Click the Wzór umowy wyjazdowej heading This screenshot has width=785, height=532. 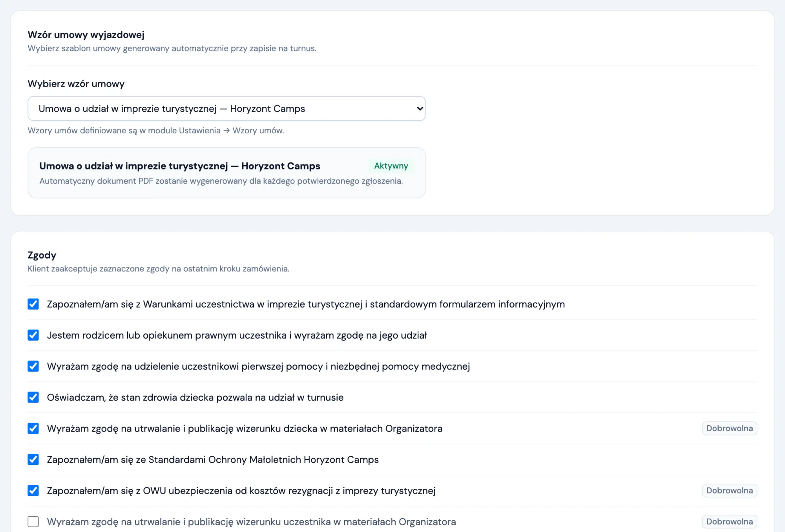point(86,35)
